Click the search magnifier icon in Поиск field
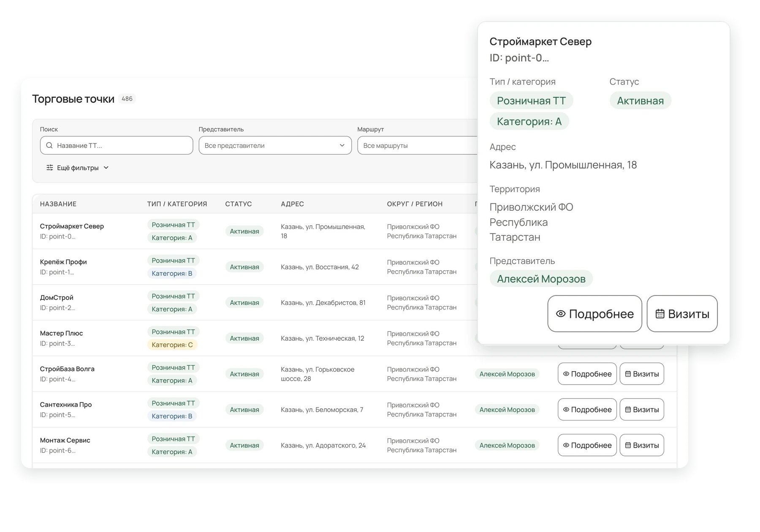This screenshot has width=760, height=532. pos(49,145)
